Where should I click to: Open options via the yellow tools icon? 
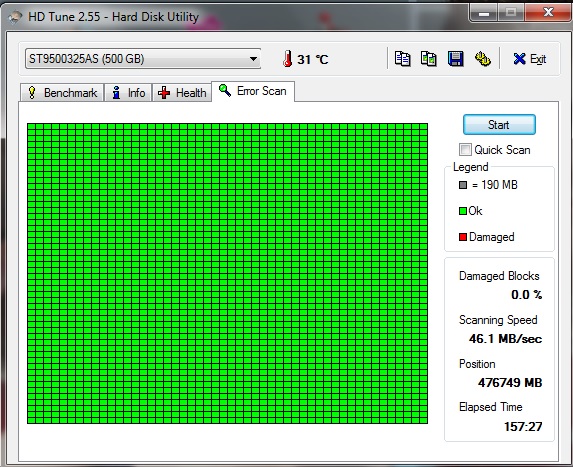[482, 59]
